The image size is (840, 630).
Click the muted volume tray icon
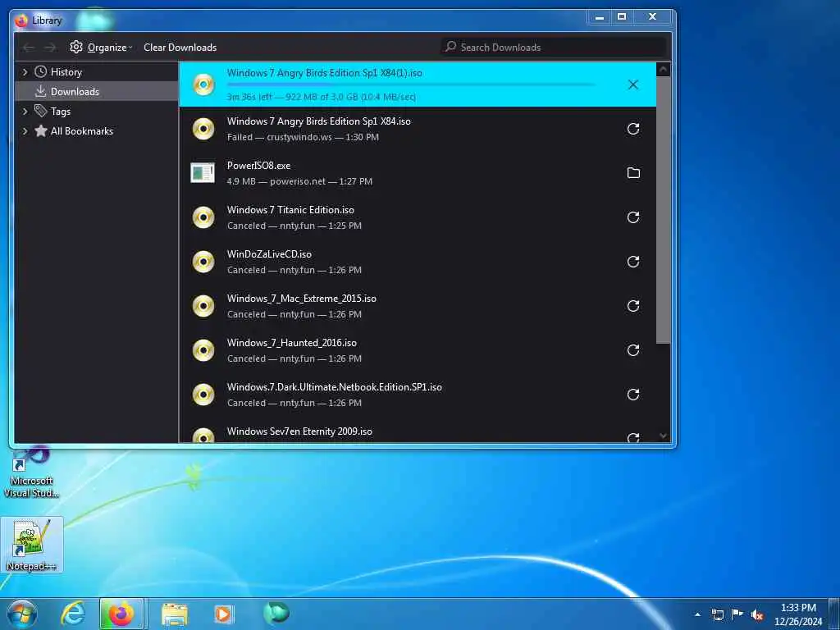pos(757,615)
